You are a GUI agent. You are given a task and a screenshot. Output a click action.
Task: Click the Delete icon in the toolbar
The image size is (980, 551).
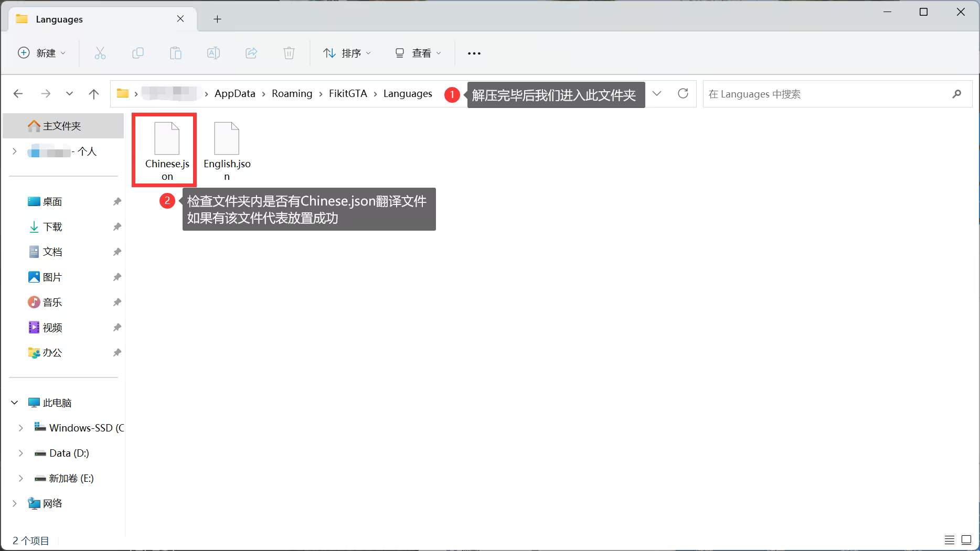(289, 53)
